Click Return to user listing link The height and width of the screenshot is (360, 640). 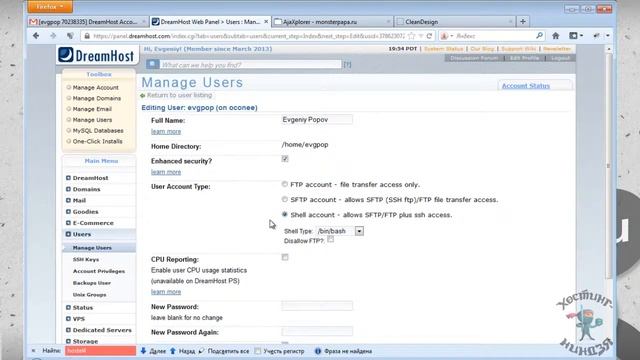click(179, 95)
